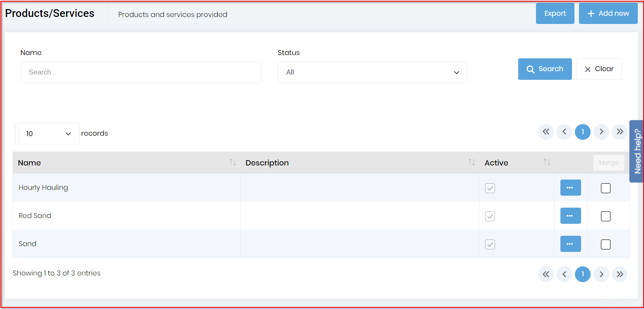
Task: Select page 1 in the bottom pagination
Action: [x=582, y=274]
